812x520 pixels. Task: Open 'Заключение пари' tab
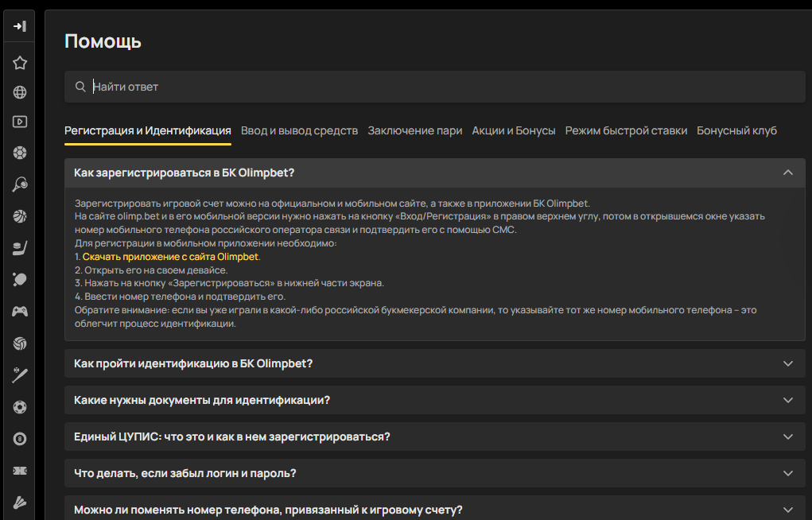pos(415,130)
